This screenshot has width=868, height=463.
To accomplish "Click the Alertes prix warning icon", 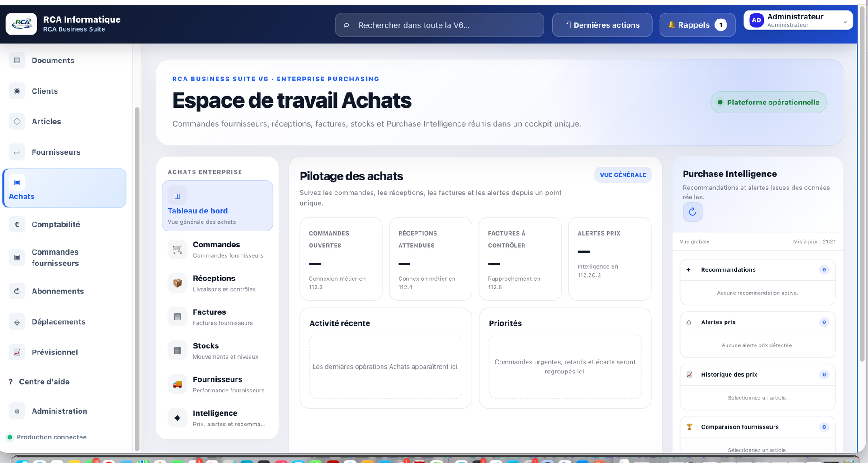I will [689, 322].
